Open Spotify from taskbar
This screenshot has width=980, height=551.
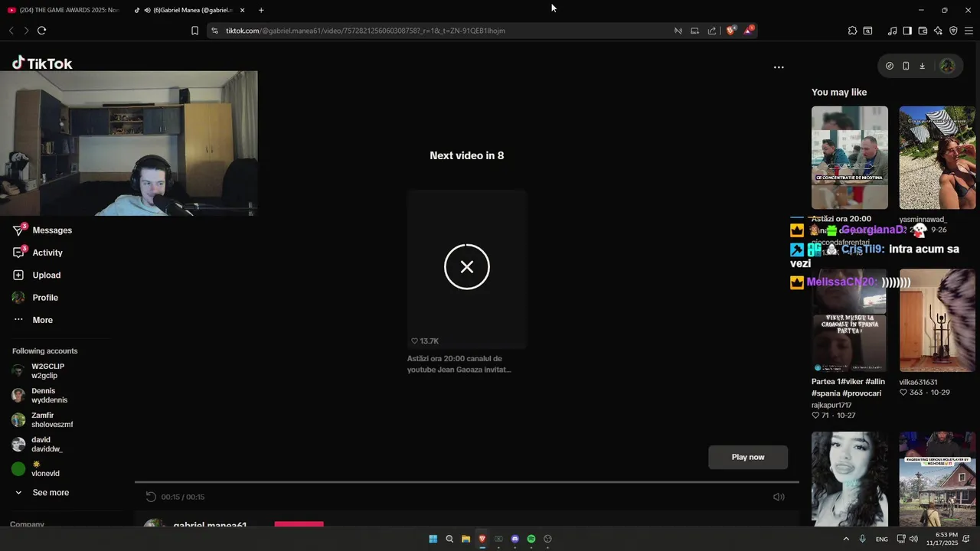(531, 539)
